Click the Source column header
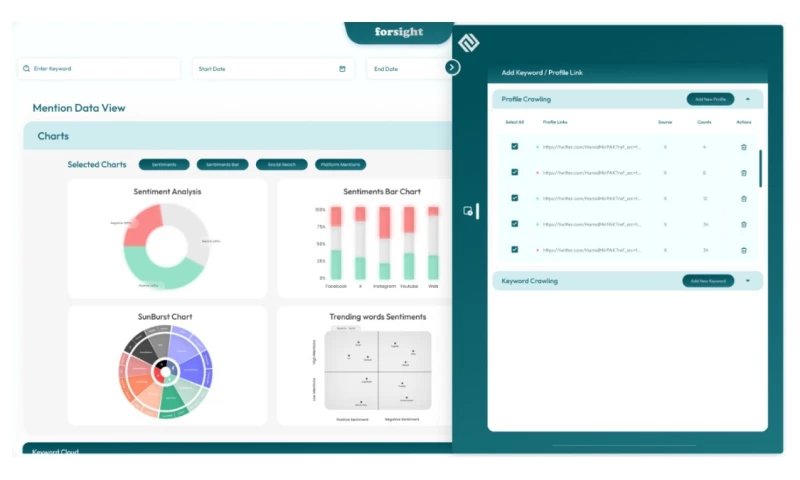The width and height of the screenshot is (800, 480). coord(665,122)
